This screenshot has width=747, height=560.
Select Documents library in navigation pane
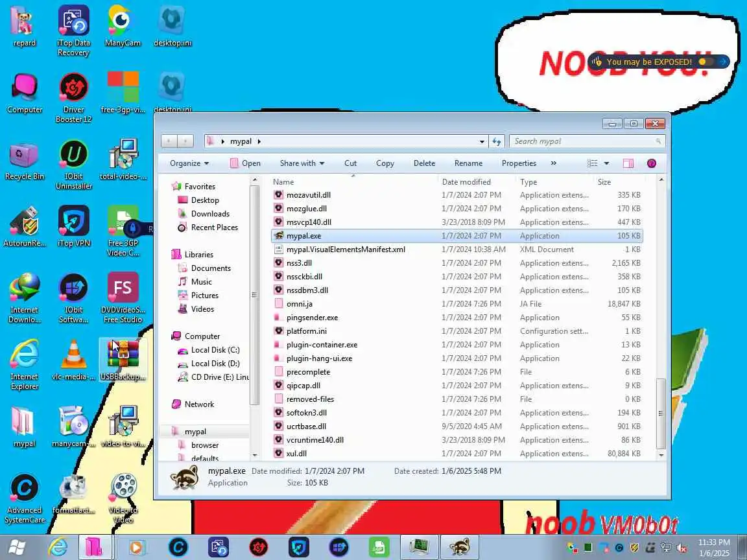(x=211, y=268)
